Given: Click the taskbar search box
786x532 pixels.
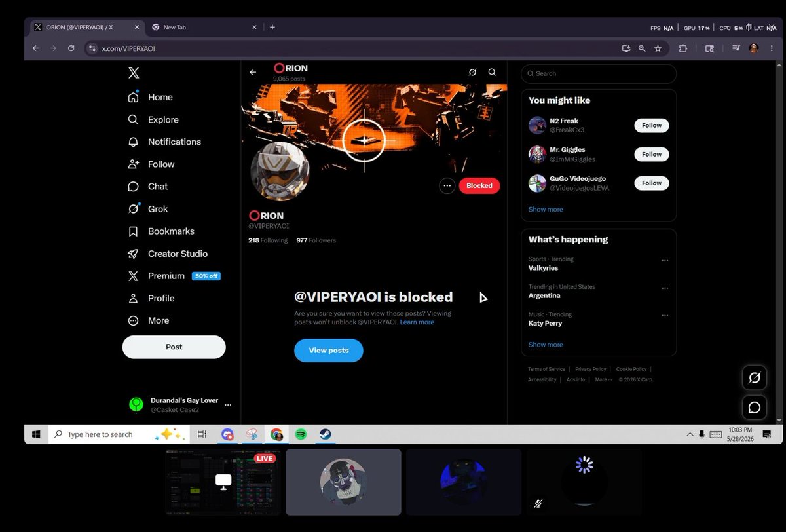Looking at the screenshot, I should pos(119,434).
